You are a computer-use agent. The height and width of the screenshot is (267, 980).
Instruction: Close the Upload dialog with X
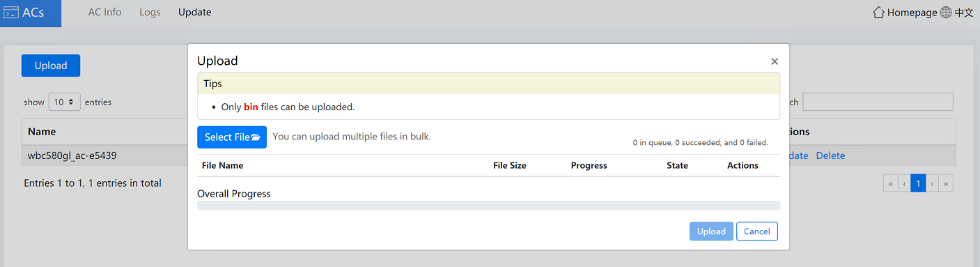click(775, 61)
